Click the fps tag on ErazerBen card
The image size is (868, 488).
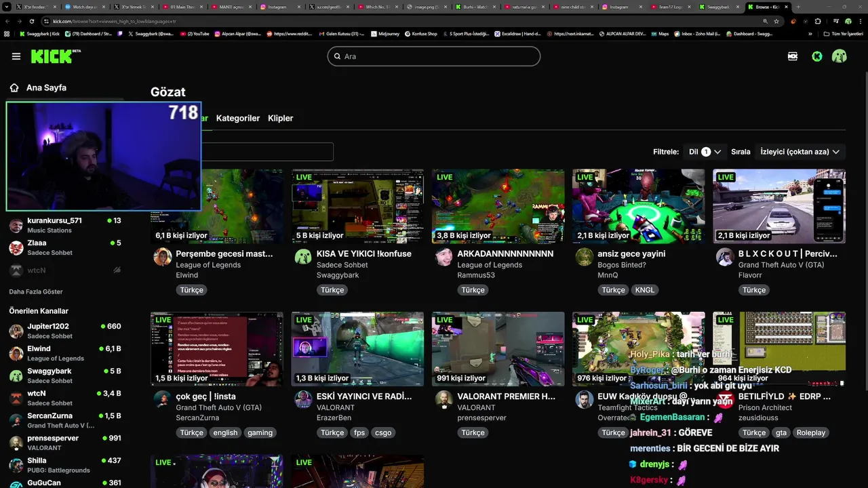pos(359,432)
